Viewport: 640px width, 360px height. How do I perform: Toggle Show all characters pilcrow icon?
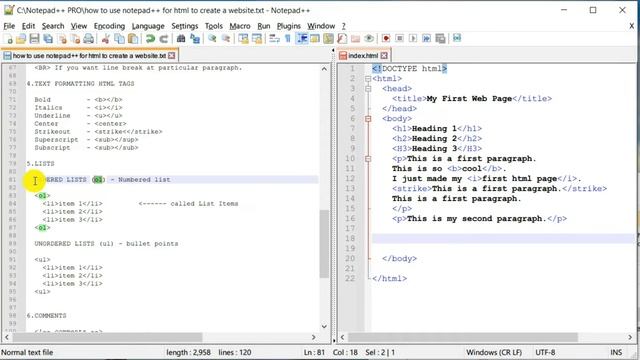288,39
